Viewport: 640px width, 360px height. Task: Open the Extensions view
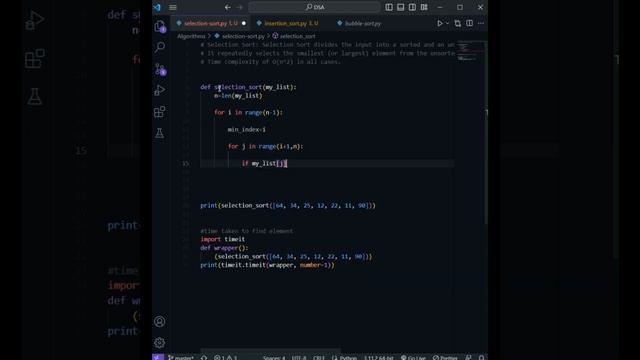[x=160, y=111]
